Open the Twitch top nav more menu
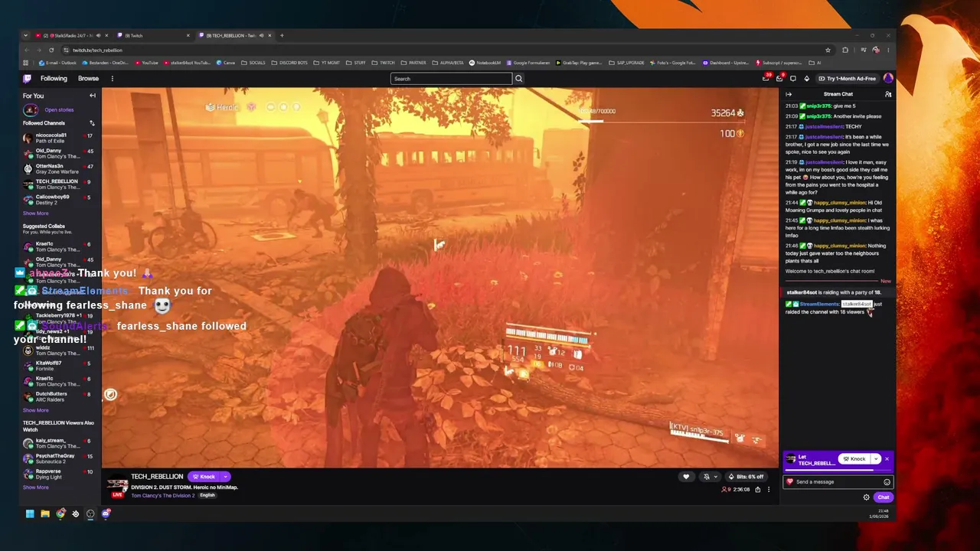Screen dimensions: 980x551 click(x=112, y=78)
